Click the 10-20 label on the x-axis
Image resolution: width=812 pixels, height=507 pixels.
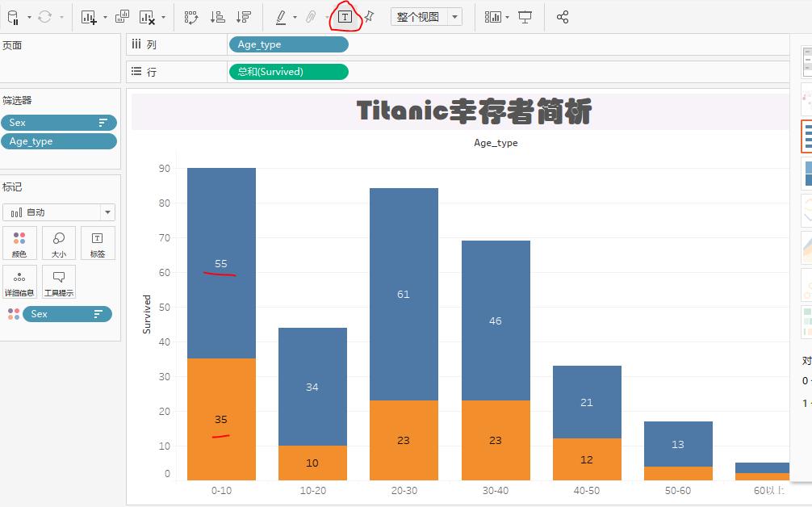point(313,490)
